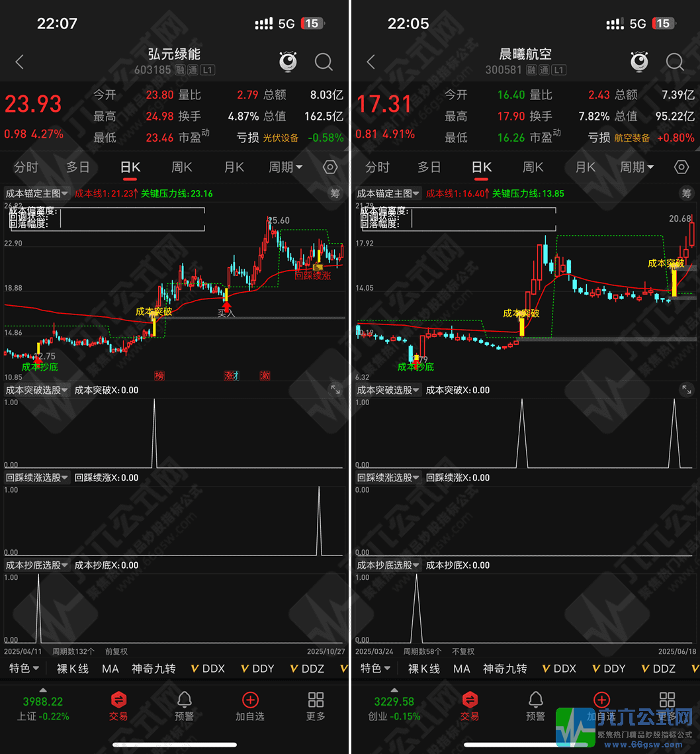Go back using the arrow on the 弘元绿能 screen
The width and height of the screenshot is (700, 754).
(20, 62)
